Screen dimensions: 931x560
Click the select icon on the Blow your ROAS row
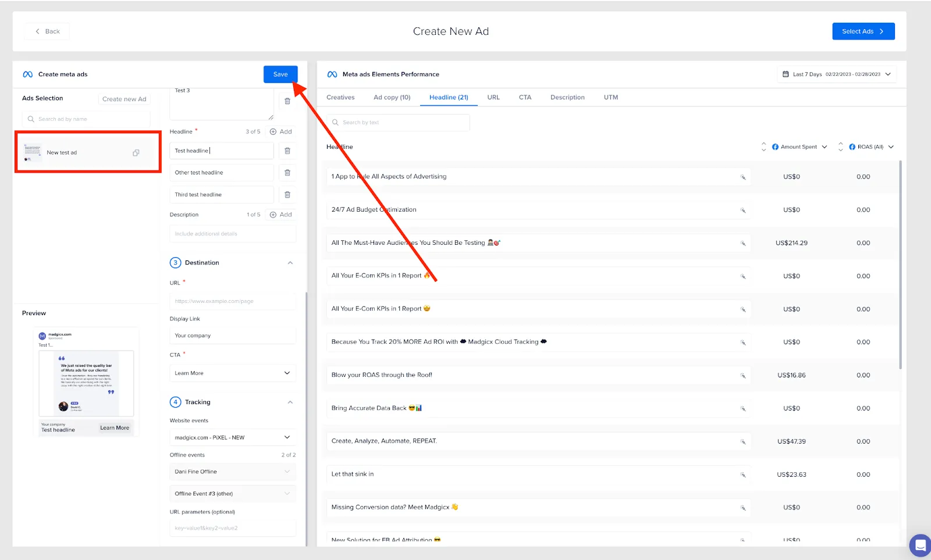point(743,376)
